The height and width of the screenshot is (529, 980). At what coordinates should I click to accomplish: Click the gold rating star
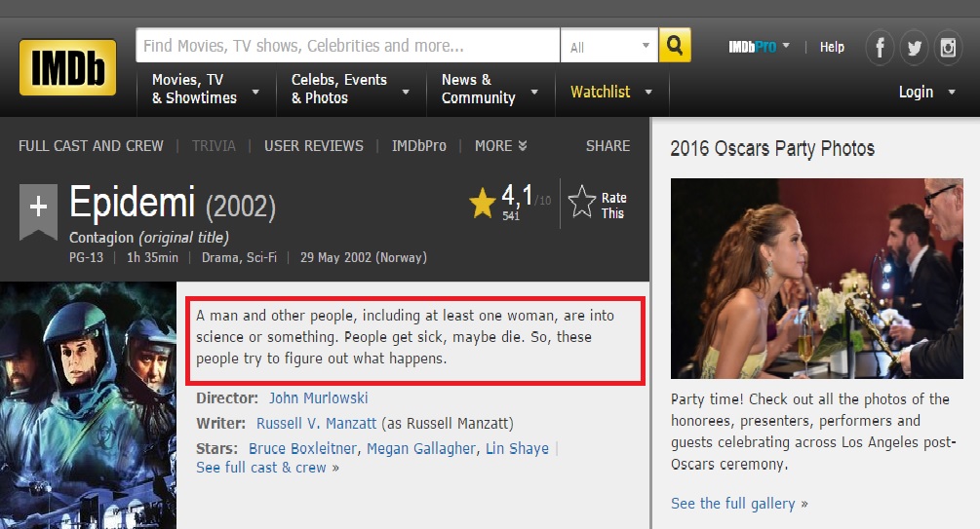[x=482, y=204]
